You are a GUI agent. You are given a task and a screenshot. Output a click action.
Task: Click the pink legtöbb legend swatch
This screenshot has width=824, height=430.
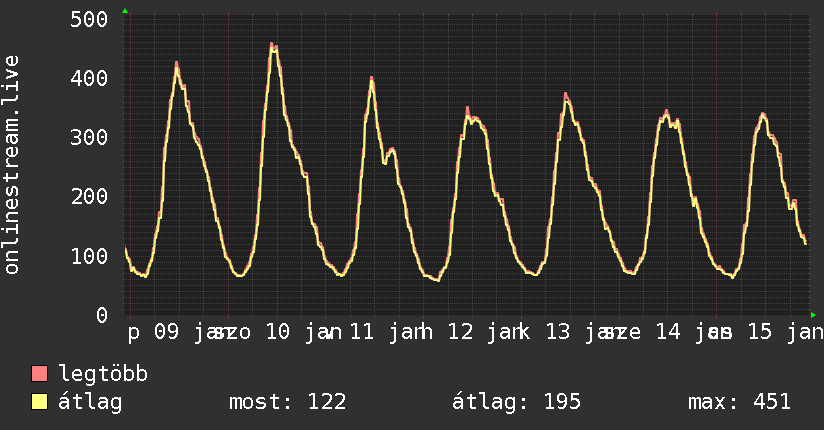coord(39,373)
